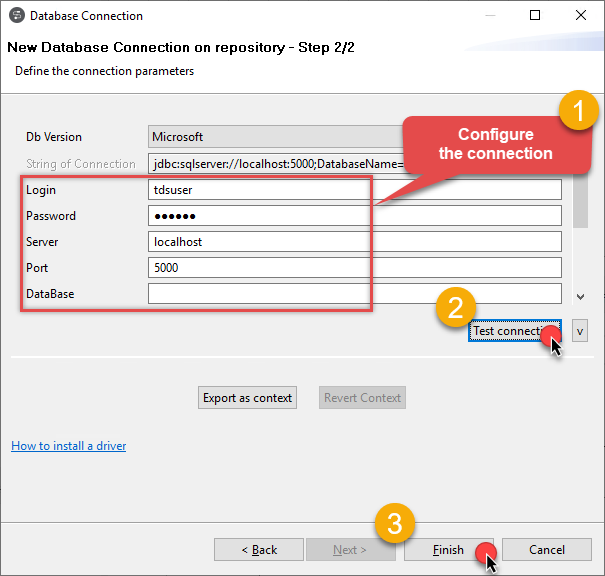Image resolution: width=605 pixels, height=576 pixels.
Task: Click the Server label text
Action: coord(42,242)
